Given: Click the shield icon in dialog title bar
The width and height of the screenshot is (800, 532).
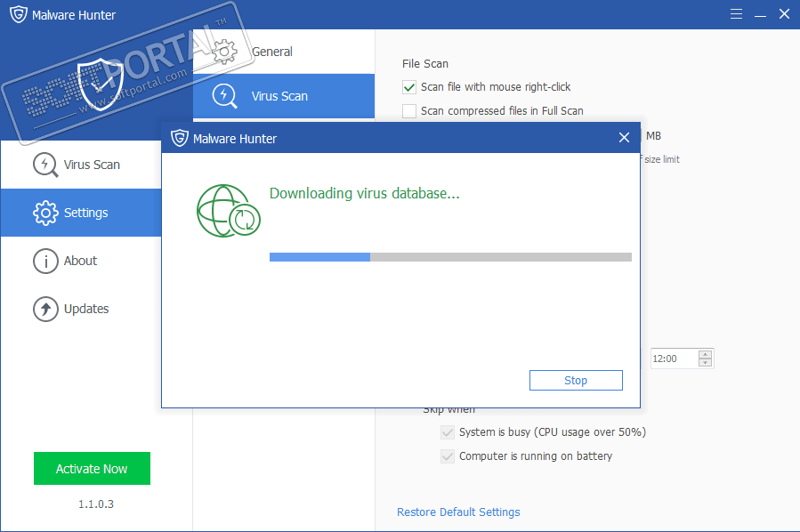Looking at the screenshot, I should pos(179,138).
